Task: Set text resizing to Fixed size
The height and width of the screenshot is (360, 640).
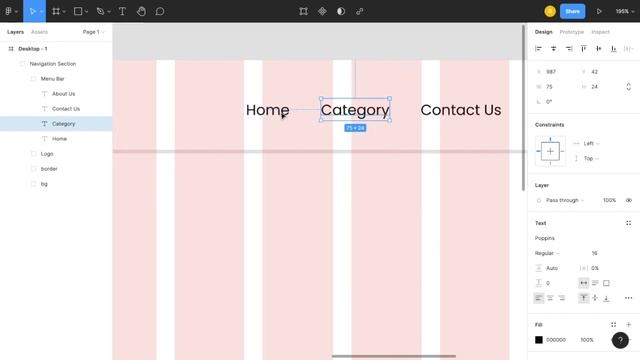Action: pyautogui.click(x=606, y=283)
